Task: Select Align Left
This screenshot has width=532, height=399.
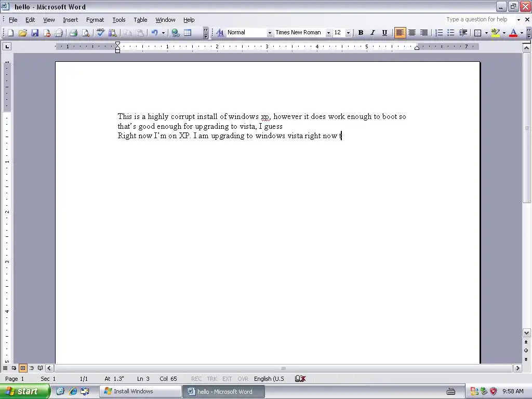Action: (x=400, y=33)
